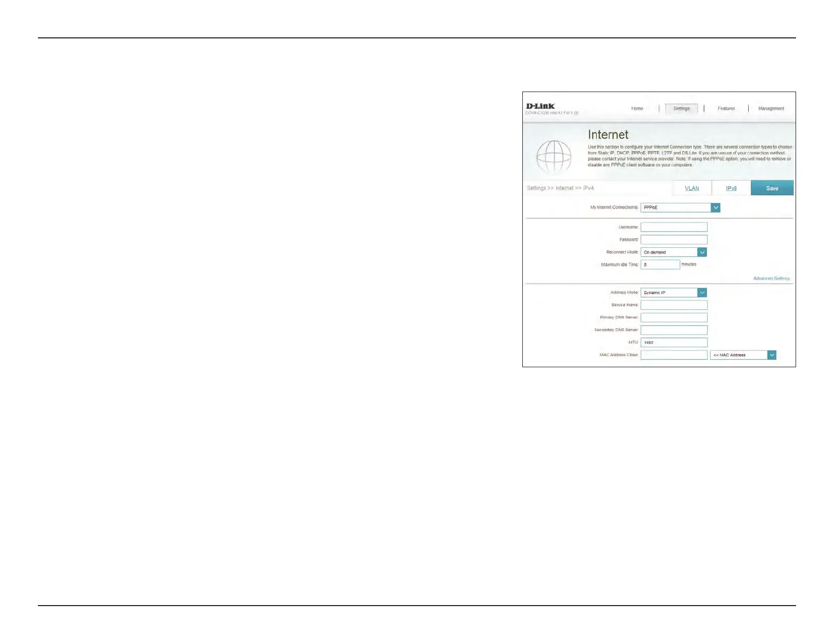Image resolution: width=834 pixels, height=644 pixels.
Task: Go to the VLAN page
Action: [x=692, y=188]
